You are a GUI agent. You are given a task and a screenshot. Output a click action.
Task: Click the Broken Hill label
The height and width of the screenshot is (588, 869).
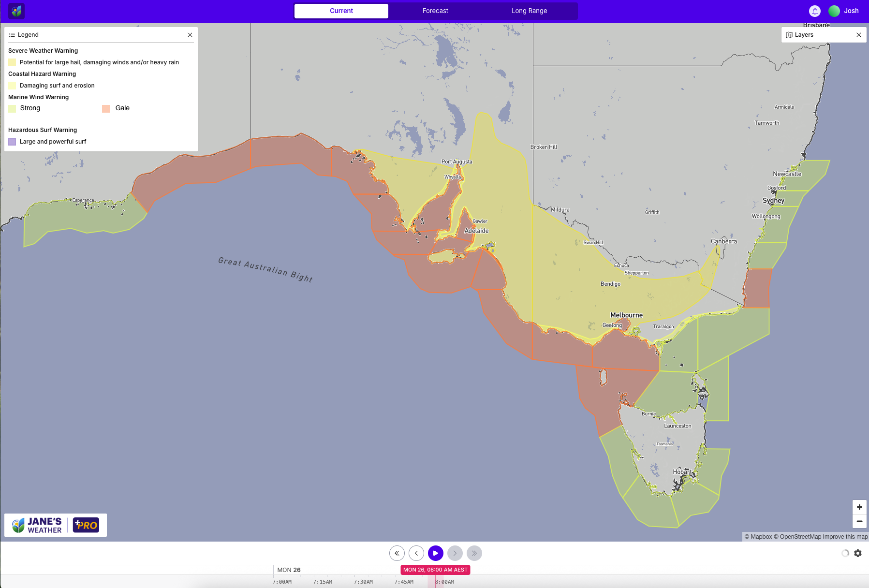click(544, 147)
